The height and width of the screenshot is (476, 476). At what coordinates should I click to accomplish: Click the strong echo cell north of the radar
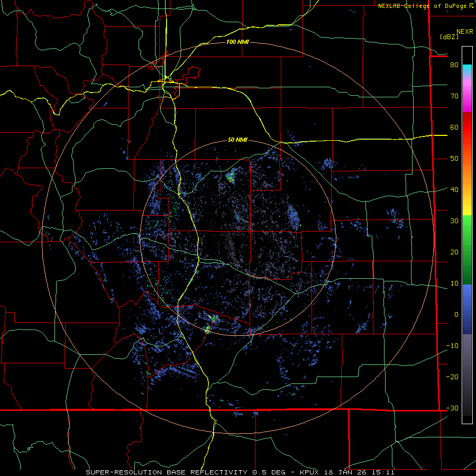pyautogui.click(x=231, y=176)
